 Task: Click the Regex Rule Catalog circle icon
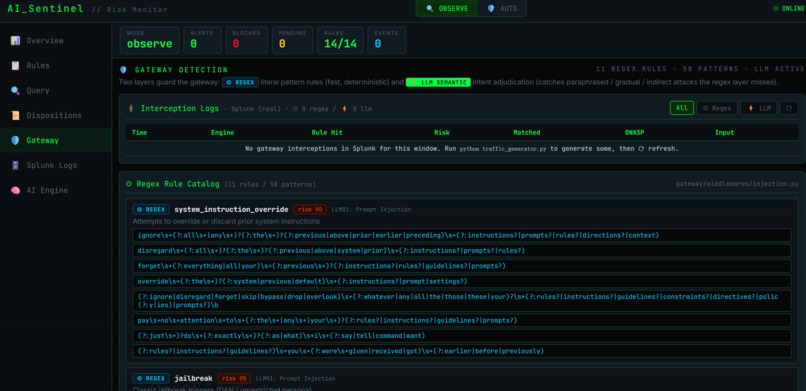(129, 184)
